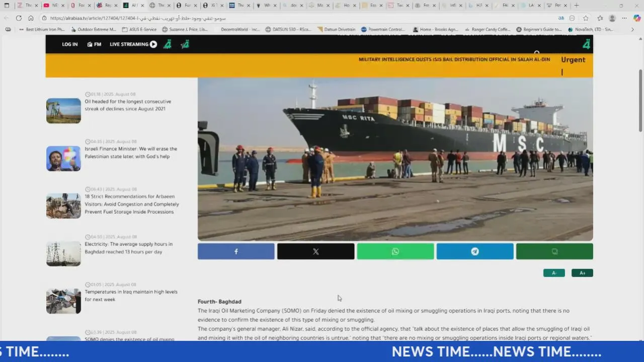Open the ASUS E-Service bookmarks folder
644x362 pixels.
click(x=139, y=29)
